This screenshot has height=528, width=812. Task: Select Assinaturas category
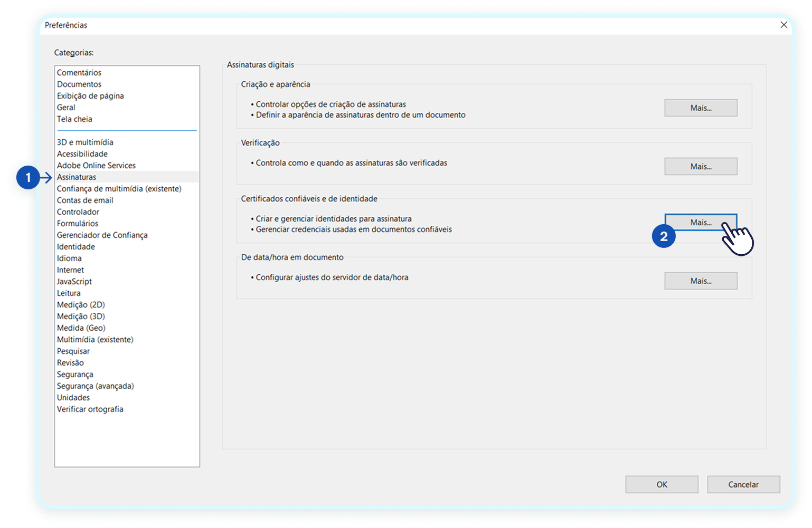point(77,177)
